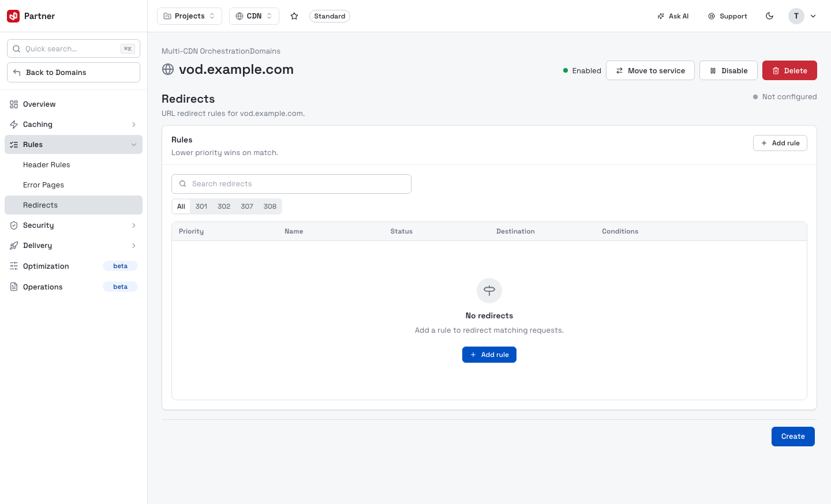This screenshot has height=504, width=831.
Task: Click the Overview grid icon
Action: coord(14,104)
